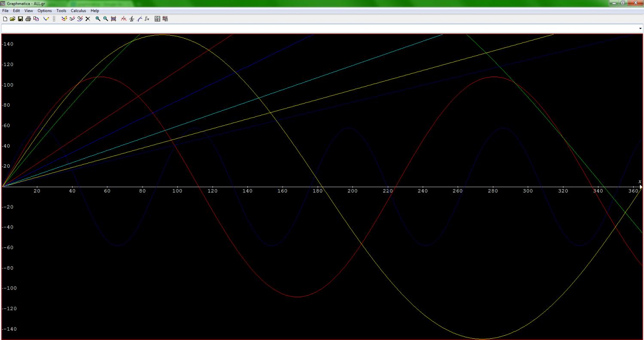Zoom out with minus magnifier icon

(106, 19)
